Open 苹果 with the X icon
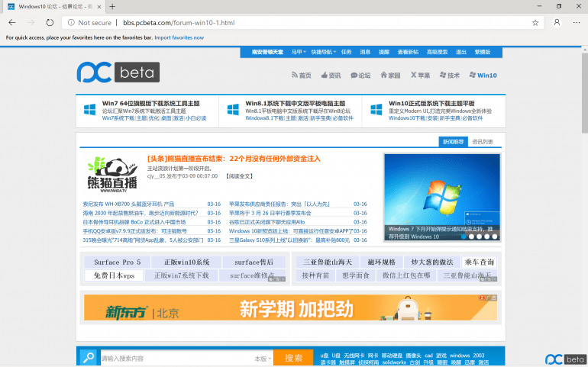The image size is (588, 367). point(420,76)
